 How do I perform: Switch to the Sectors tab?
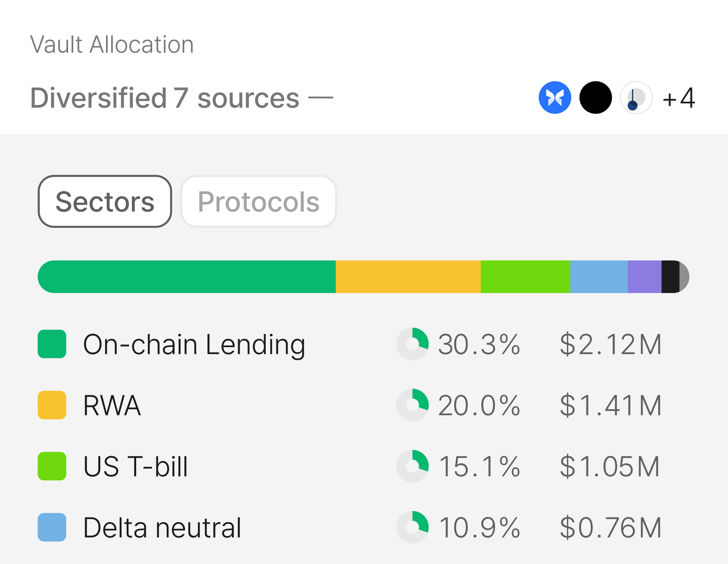(x=105, y=201)
